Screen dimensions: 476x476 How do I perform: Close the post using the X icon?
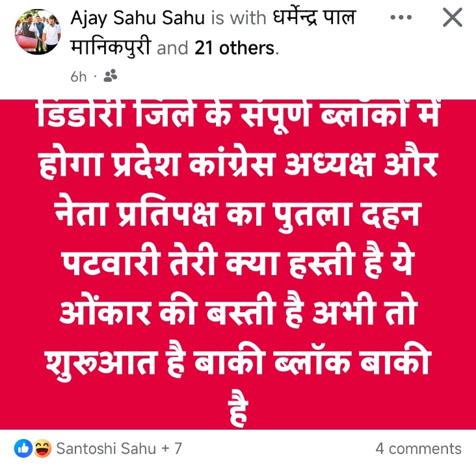pos(453,18)
